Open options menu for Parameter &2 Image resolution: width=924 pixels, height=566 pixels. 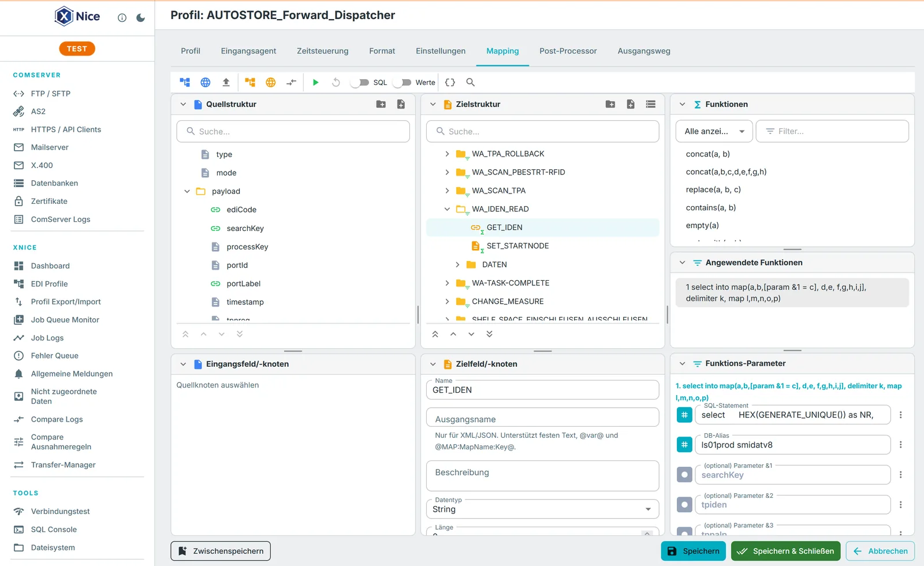pyautogui.click(x=900, y=505)
